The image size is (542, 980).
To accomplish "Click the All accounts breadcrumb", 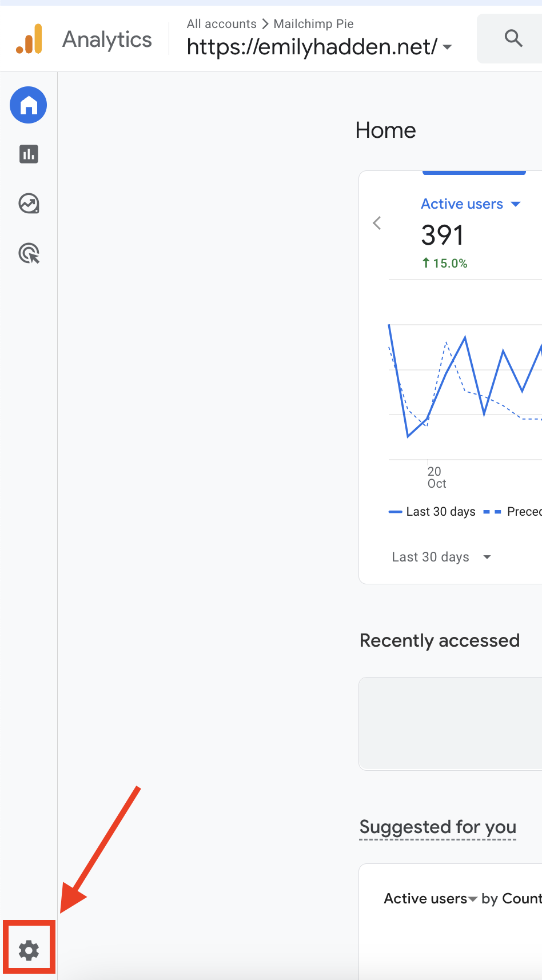I will coord(221,24).
